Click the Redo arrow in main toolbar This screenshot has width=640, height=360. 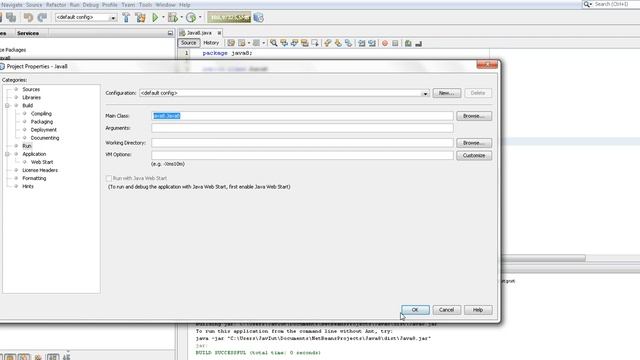point(42,18)
